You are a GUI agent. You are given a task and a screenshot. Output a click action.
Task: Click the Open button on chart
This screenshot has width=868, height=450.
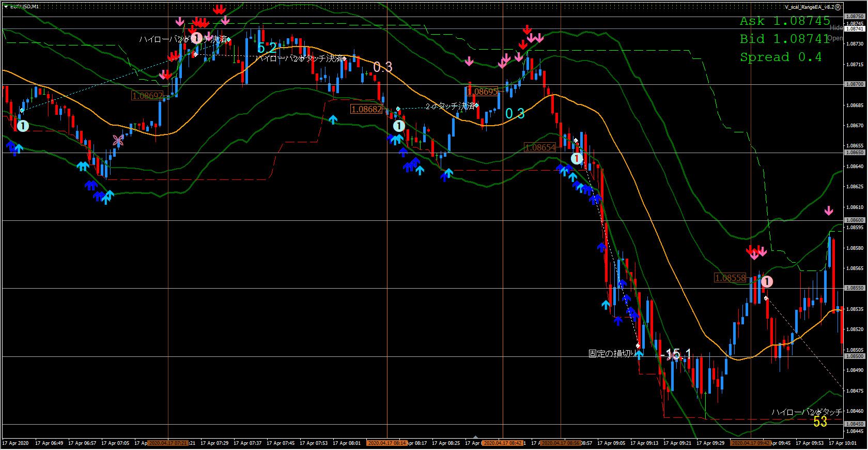click(835, 38)
